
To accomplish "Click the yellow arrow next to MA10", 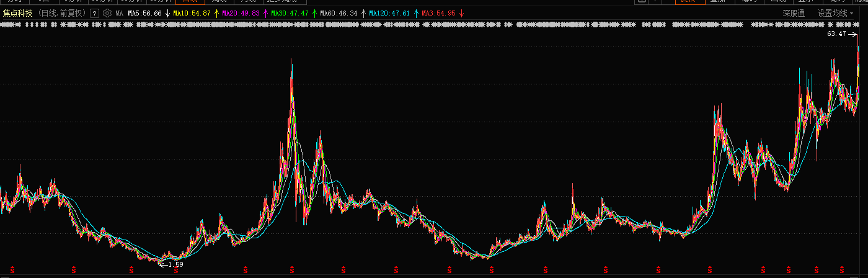I will pyautogui.click(x=216, y=13).
